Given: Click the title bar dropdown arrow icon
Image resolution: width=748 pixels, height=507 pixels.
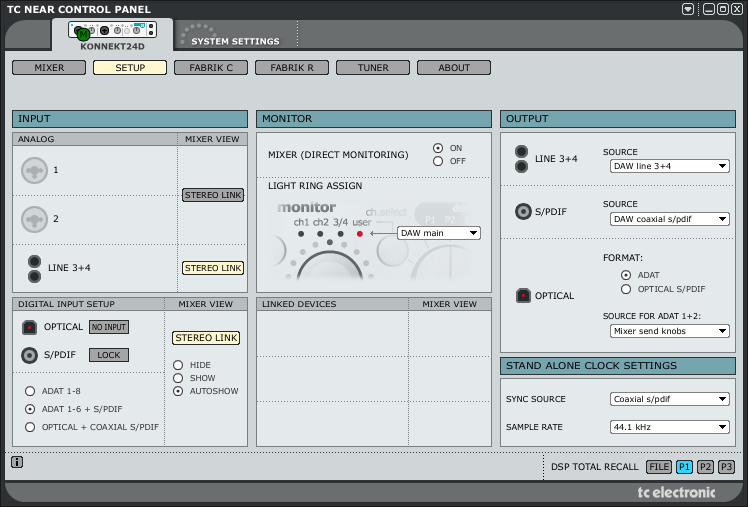Looking at the screenshot, I should click(687, 9).
